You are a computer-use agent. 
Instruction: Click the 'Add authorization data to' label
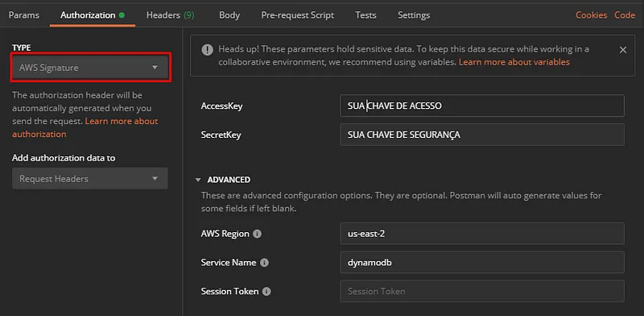[64, 158]
